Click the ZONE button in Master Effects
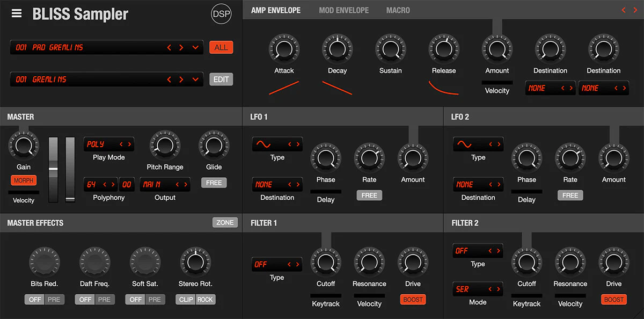The image size is (644, 319). 225,222
